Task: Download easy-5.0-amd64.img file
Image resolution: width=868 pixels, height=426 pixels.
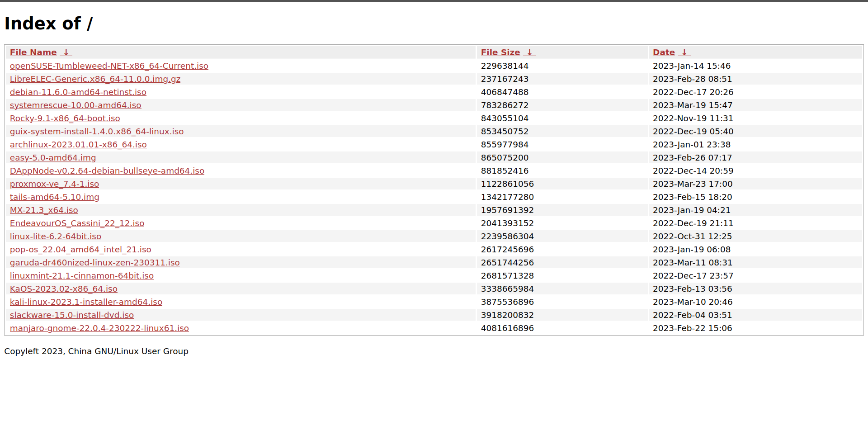Action: click(x=53, y=158)
